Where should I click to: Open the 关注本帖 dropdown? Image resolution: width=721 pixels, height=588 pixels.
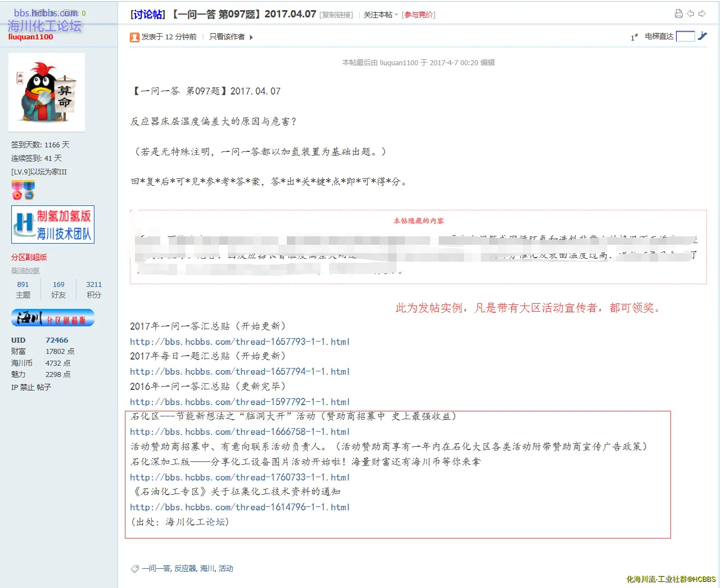coord(381,15)
